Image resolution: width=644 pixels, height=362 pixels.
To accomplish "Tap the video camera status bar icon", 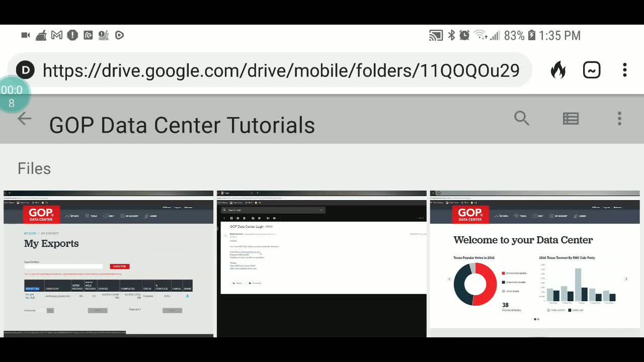I will click(26, 35).
